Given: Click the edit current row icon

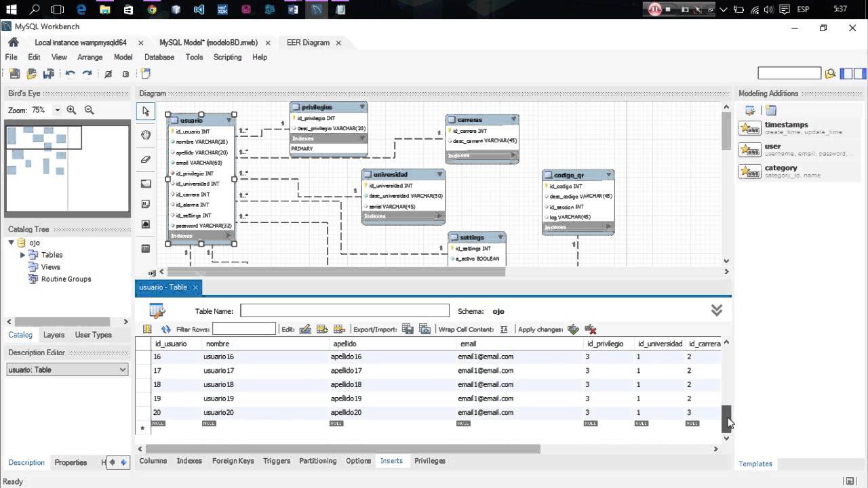Looking at the screenshot, I should click(x=305, y=329).
